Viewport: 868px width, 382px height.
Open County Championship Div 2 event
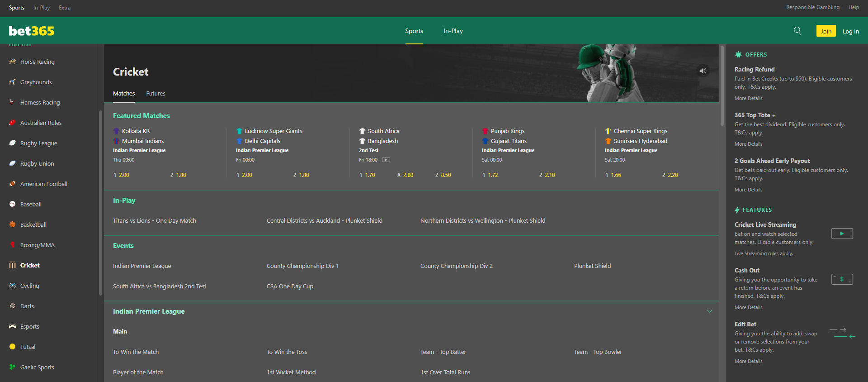click(x=457, y=266)
